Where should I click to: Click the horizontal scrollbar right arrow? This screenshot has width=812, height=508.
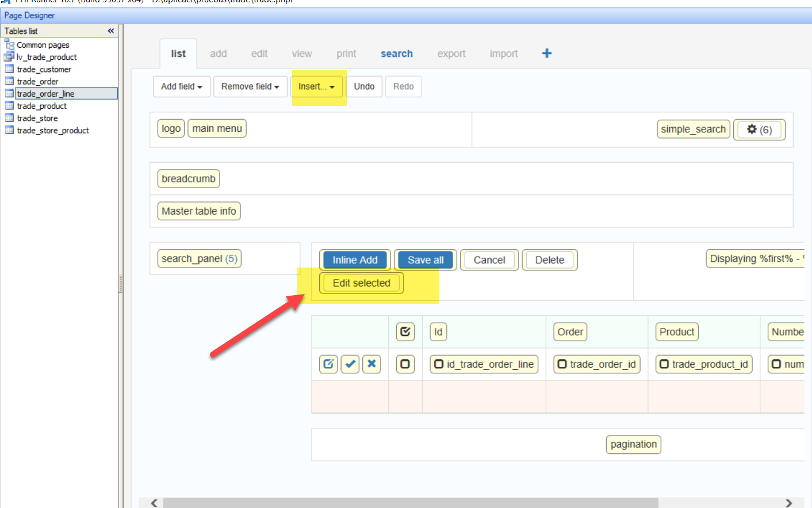pos(788,503)
